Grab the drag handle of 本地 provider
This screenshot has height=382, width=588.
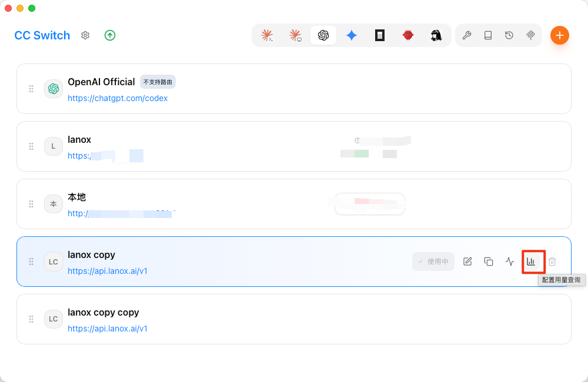tap(31, 204)
